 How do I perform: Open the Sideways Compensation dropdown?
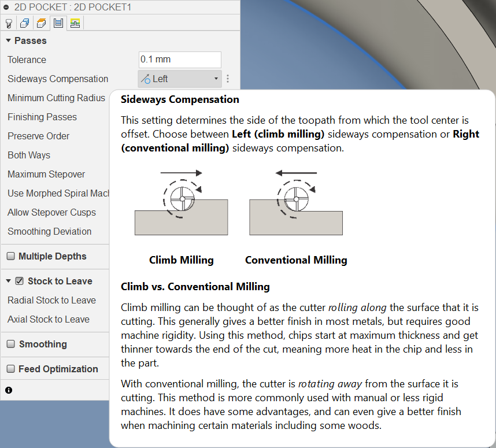coord(180,79)
